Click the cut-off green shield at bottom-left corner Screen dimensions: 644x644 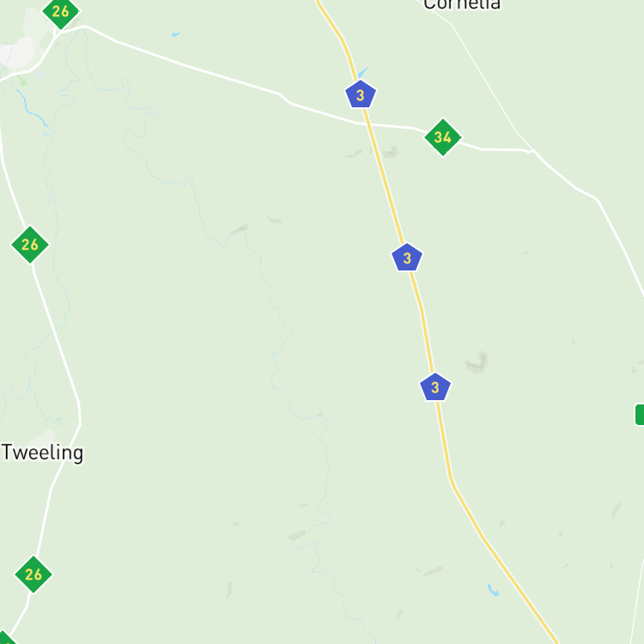click(6, 638)
